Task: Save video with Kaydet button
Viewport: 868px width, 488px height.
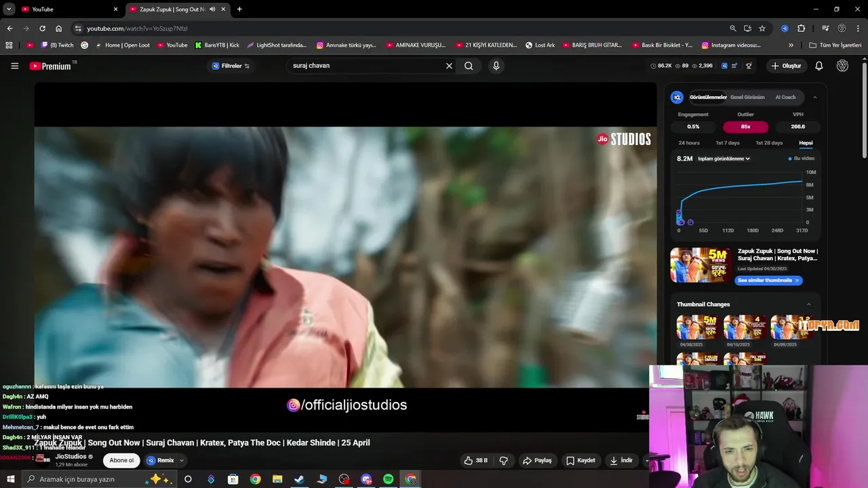Action: click(x=580, y=460)
